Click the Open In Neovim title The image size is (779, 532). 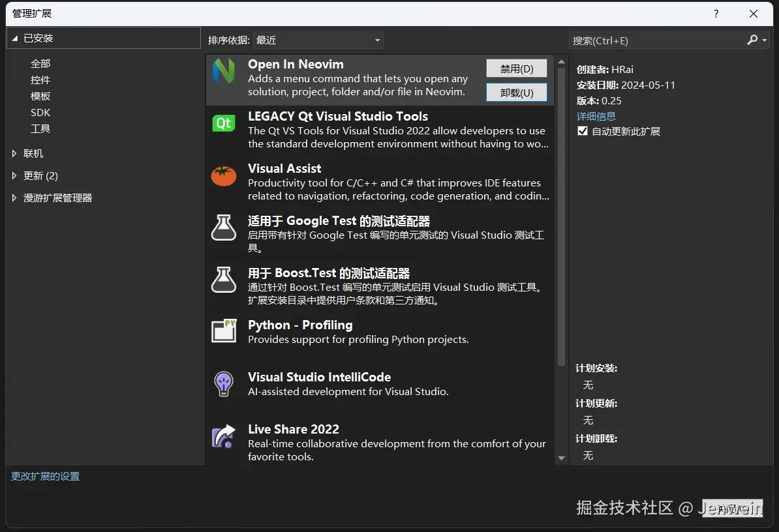tap(296, 64)
